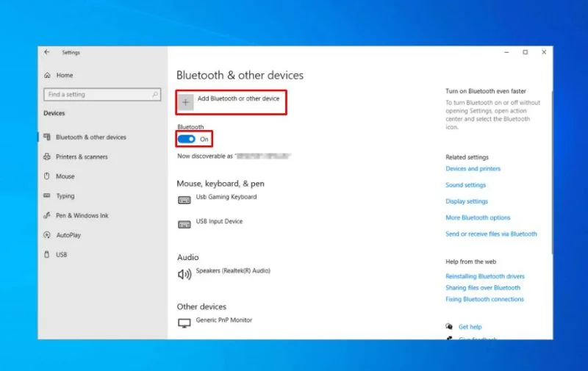This screenshot has height=371, width=588.
Task: Select Speakers (Realtek(R) Audio) device
Action: tap(233, 270)
